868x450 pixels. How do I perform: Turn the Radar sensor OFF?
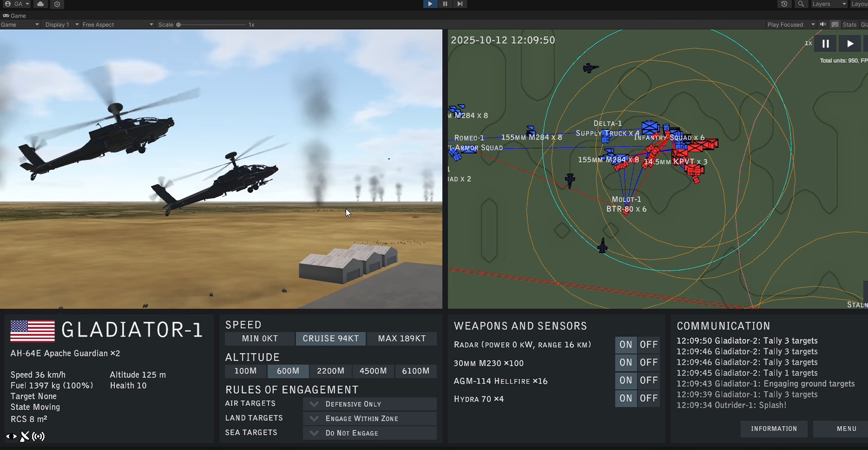[649, 344]
